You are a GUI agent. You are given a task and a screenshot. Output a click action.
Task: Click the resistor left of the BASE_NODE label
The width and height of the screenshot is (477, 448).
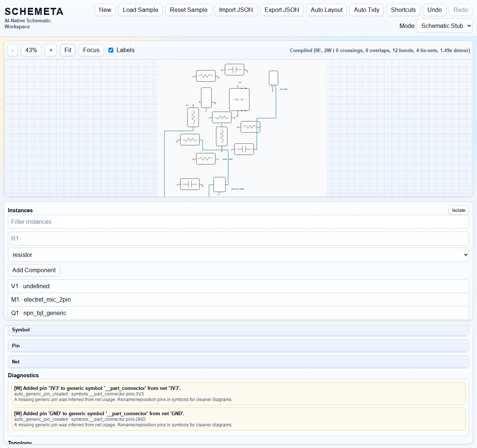[x=206, y=159]
